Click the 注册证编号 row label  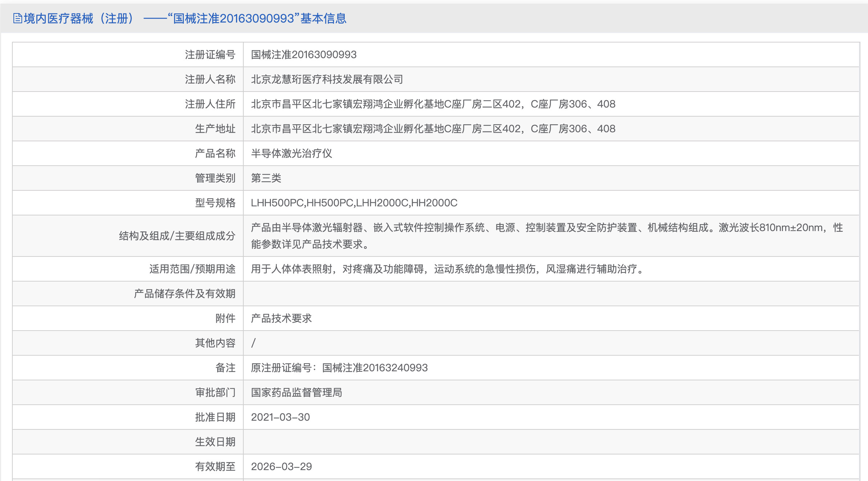[210, 54]
